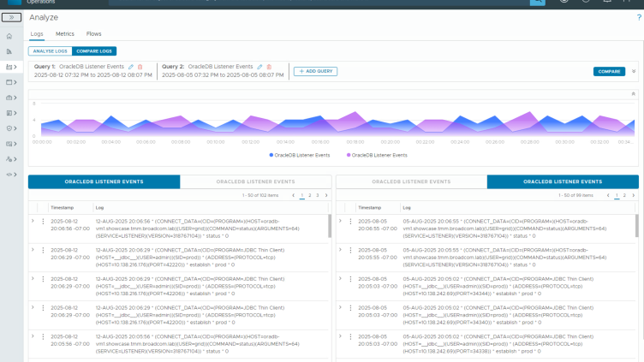The width and height of the screenshot is (644, 362).
Task: Toggle blue OracleDB Listener Events legend series
Action: coord(296,155)
